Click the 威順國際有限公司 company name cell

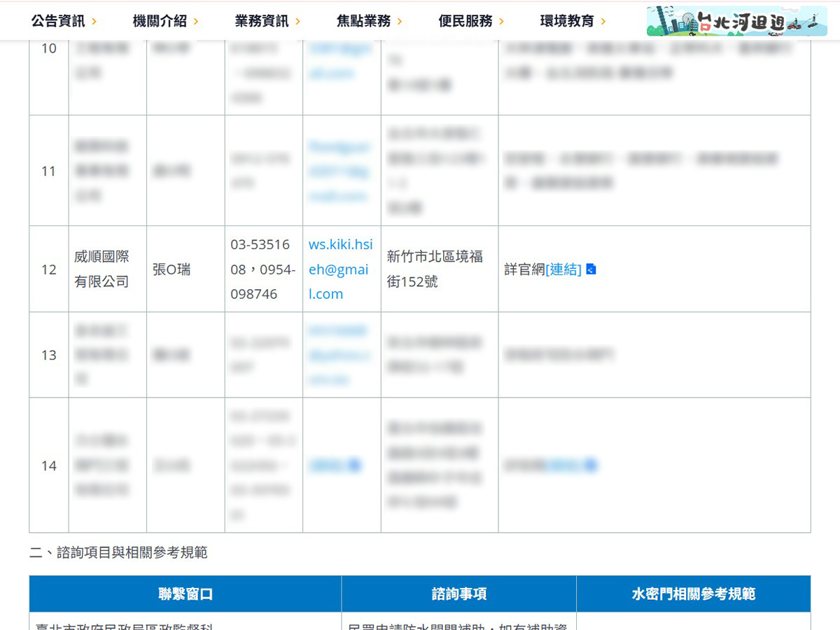[102, 269]
